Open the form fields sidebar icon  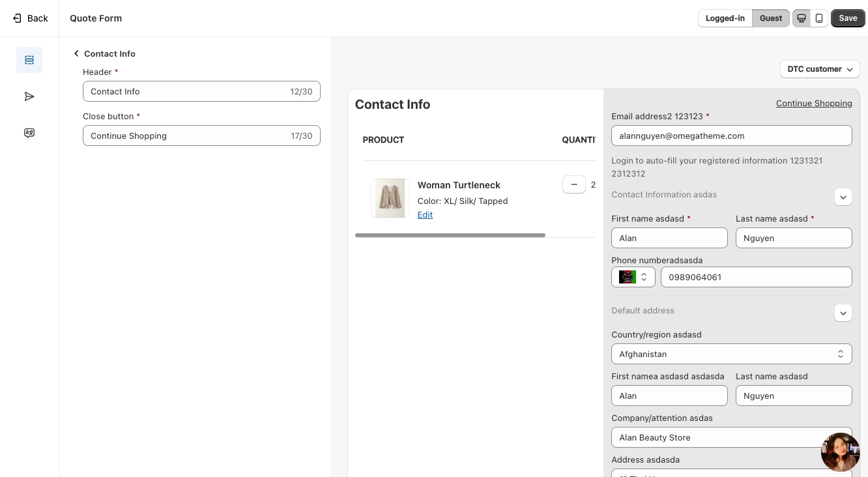(x=29, y=60)
